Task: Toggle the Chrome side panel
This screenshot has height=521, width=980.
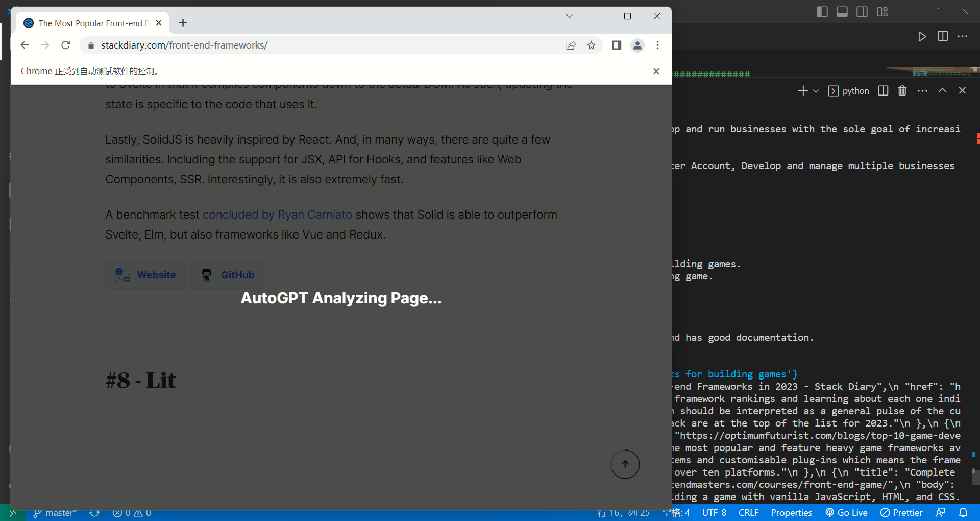Action: pos(617,45)
